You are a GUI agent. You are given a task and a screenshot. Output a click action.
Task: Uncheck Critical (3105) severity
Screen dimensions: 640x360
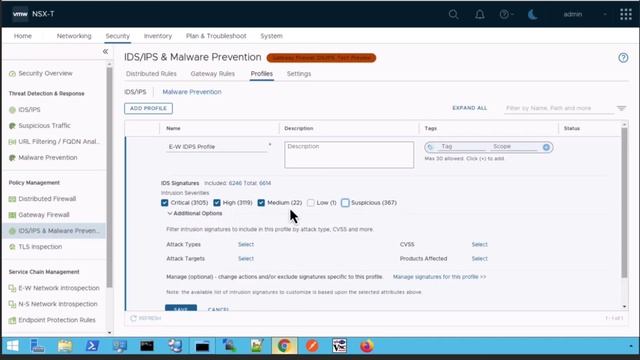(164, 203)
